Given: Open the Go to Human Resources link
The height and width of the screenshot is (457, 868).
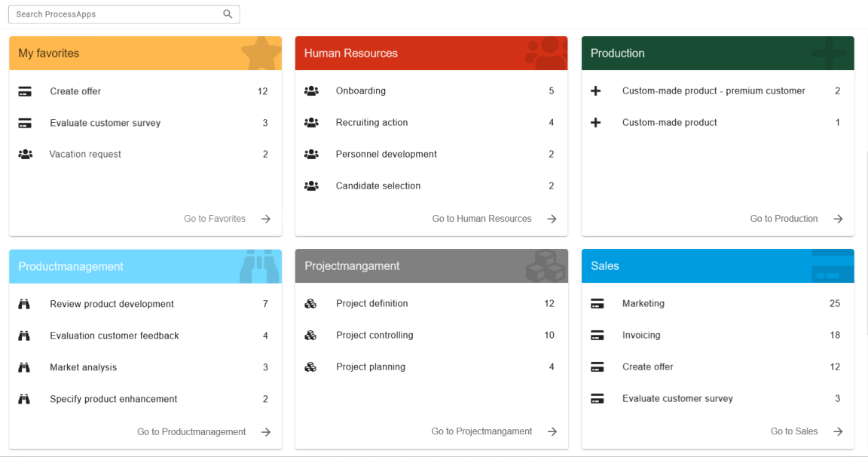Looking at the screenshot, I should point(481,218).
